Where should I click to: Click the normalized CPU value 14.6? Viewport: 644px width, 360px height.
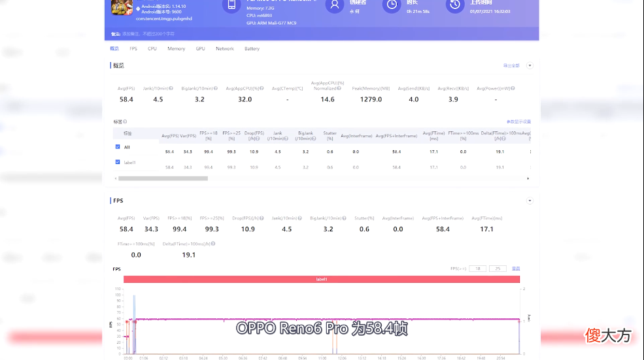coord(328,99)
